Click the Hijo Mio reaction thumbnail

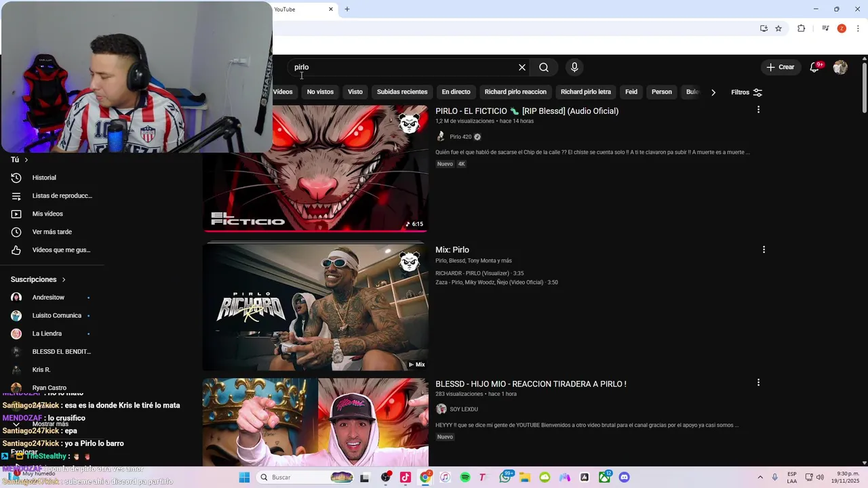click(315, 422)
